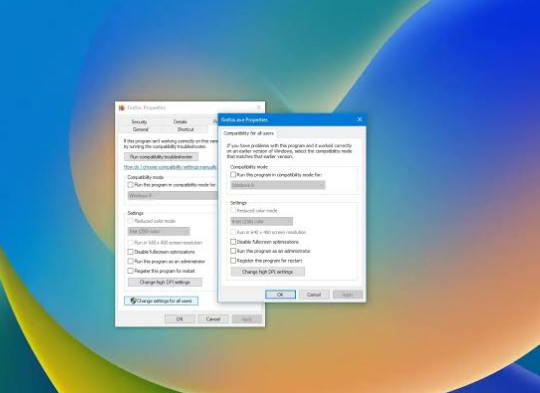Close the background Firefox Properties window
This screenshot has width=540, height=393.
pos(259,108)
